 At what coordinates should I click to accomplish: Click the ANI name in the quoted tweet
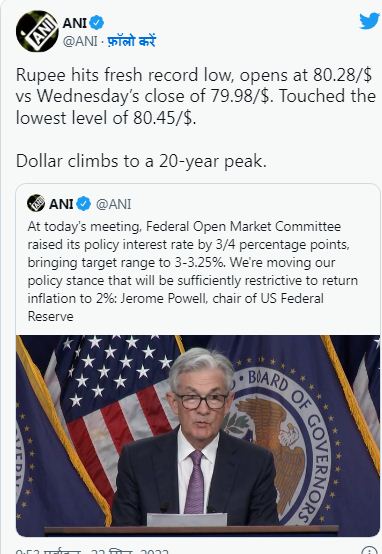[x=61, y=204]
